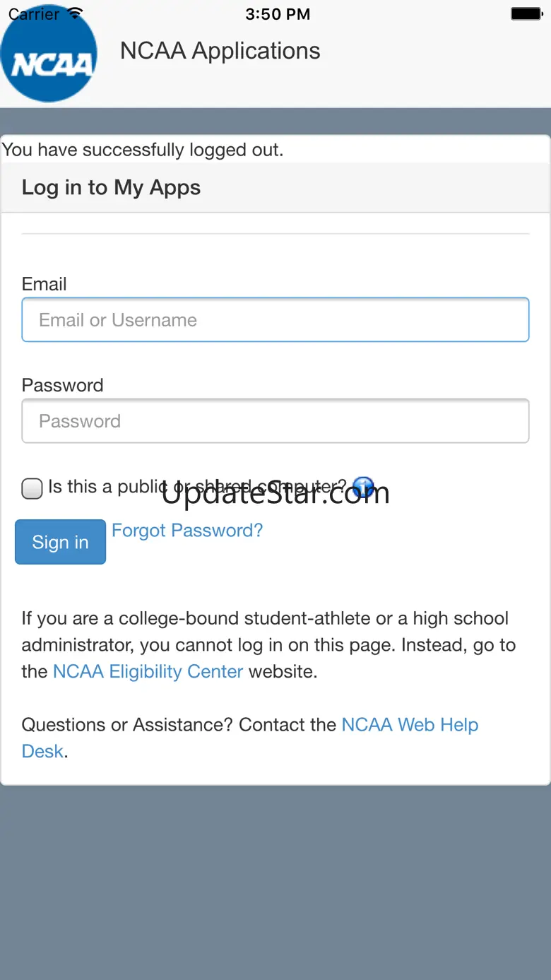Enable the public or shared computer checkbox
Screen dimensions: 551x980
pyautogui.click(x=32, y=488)
